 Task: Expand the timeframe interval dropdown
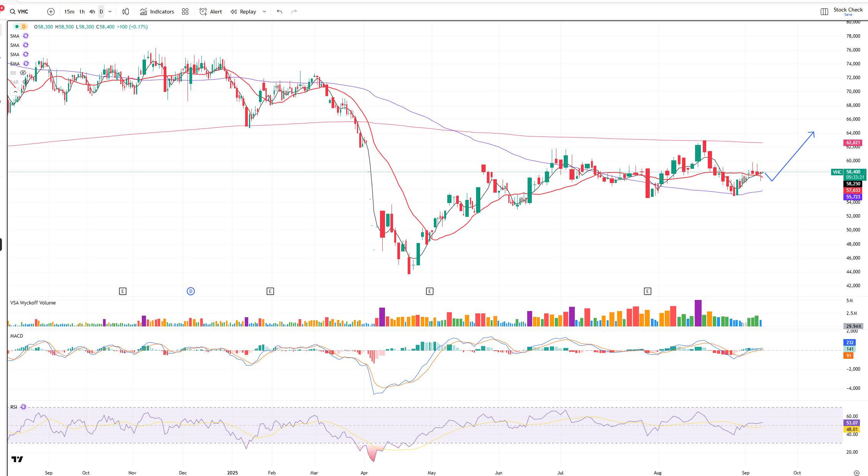click(110, 12)
